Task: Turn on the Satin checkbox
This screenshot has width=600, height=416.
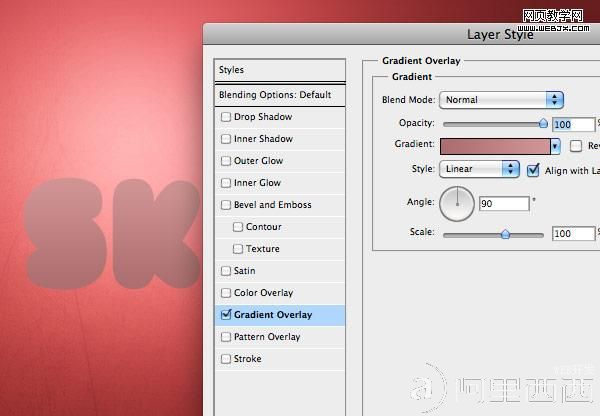Action: (x=226, y=271)
